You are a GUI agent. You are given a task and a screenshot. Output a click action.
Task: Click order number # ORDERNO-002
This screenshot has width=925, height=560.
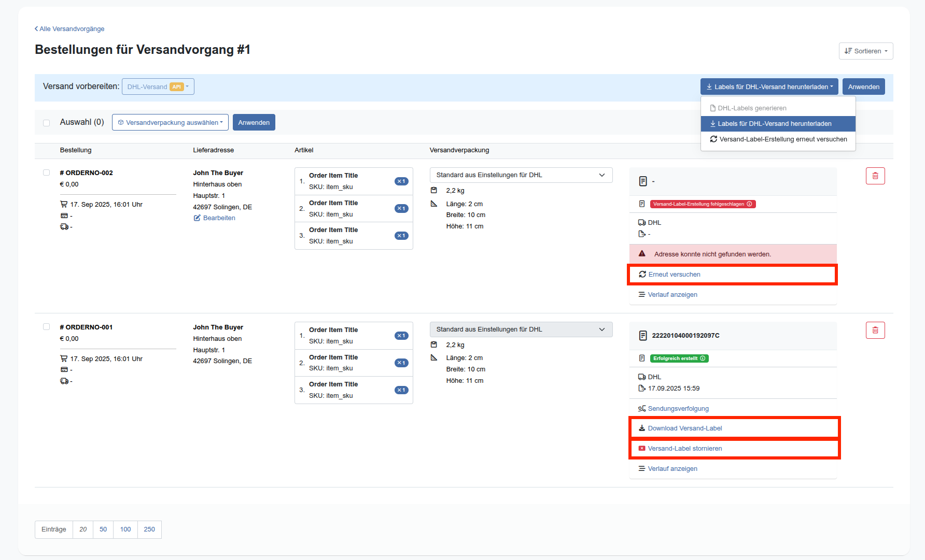point(86,173)
